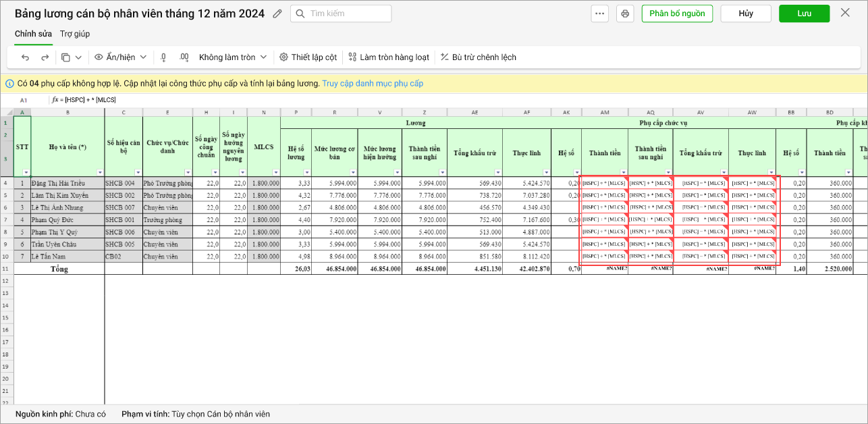Click the green Lưu button
The image size is (868, 424).
804,14
